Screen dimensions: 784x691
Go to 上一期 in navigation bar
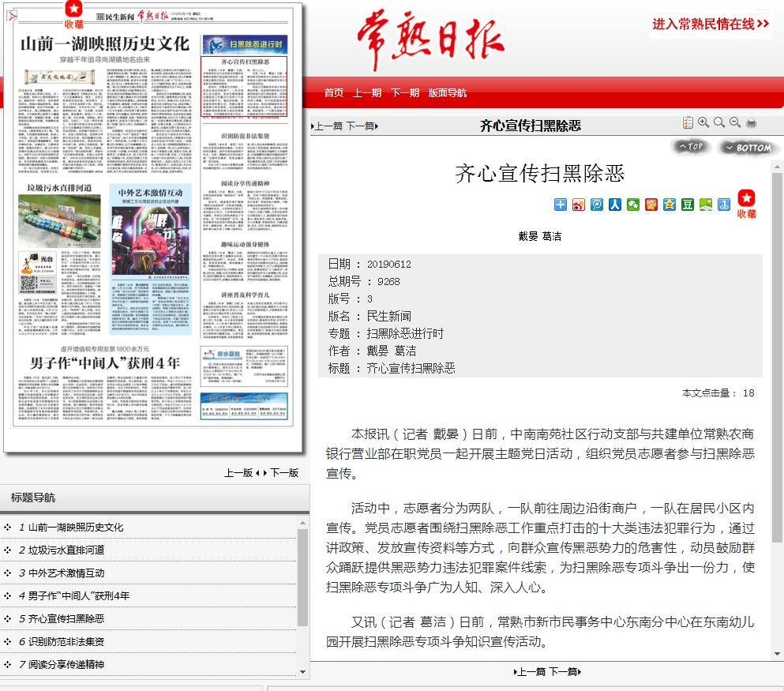point(367,93)
